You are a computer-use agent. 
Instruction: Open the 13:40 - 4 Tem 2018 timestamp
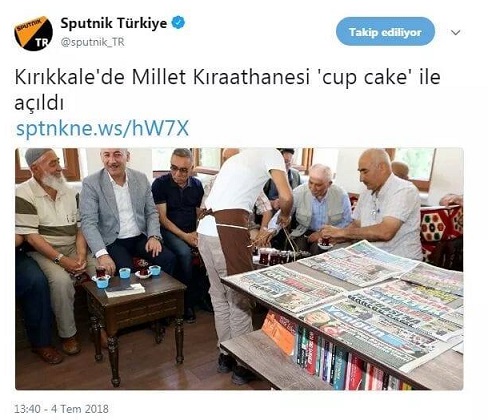click(61, 409)
